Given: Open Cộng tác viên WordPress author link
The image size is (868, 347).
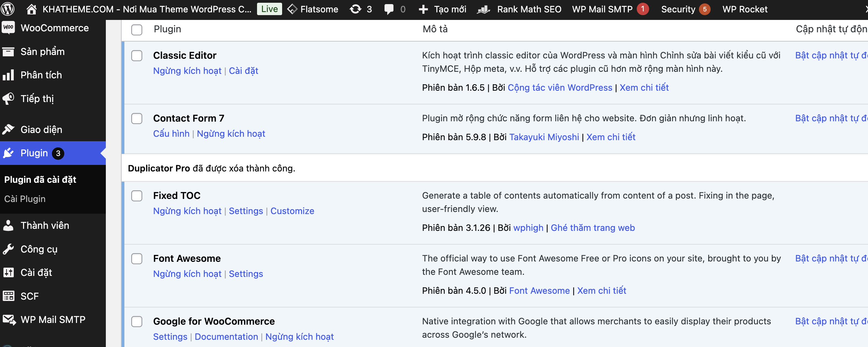Looking at the screenshot, I should [560, 88].
